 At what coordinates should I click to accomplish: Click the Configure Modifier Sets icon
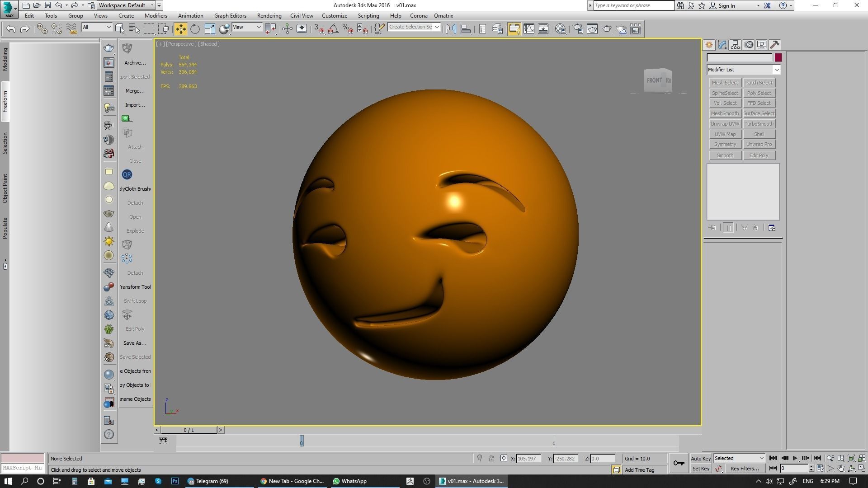click(x=772, y=228)
